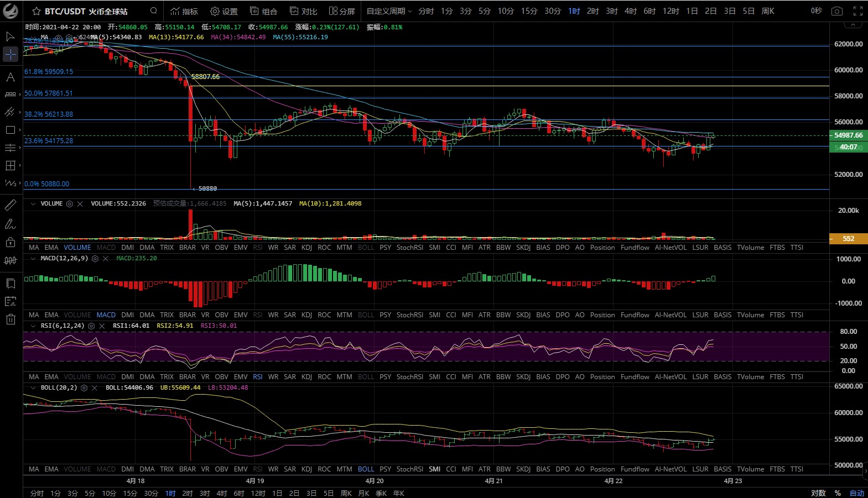868x498 pixels.
Task: Click the 设置 settings button
Action: [224, 11]
